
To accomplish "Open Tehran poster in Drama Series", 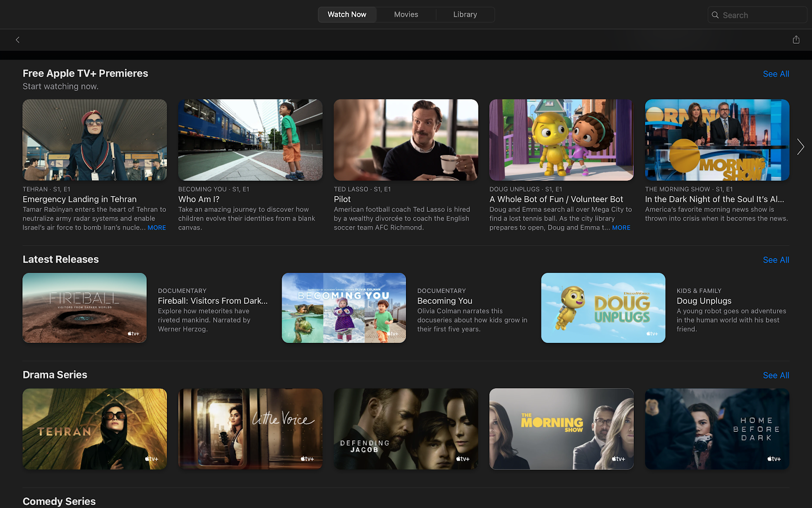I will [x=95, y=429].
